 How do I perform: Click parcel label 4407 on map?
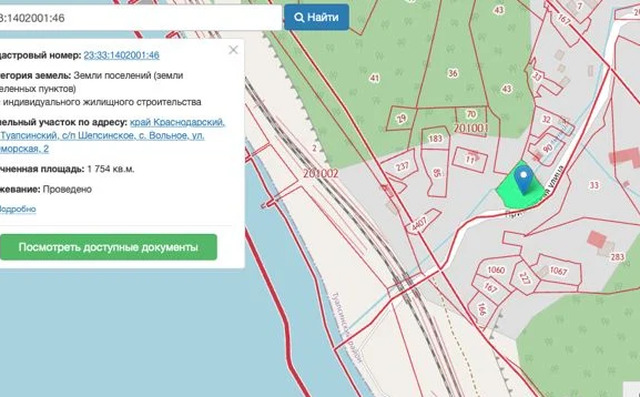point(419,224)
